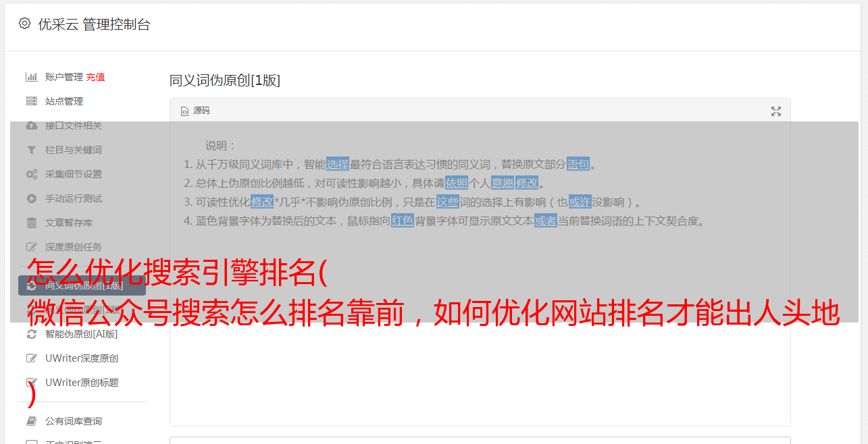This screenshot has height=444, width=868.
Task: Toggle 源码 source view in editor
Action: tap(195, 111)
